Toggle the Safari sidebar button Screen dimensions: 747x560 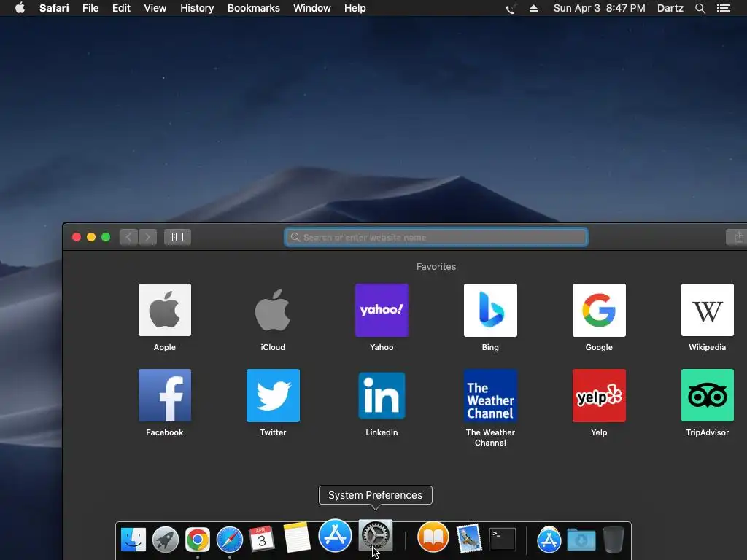click(178, 237)
